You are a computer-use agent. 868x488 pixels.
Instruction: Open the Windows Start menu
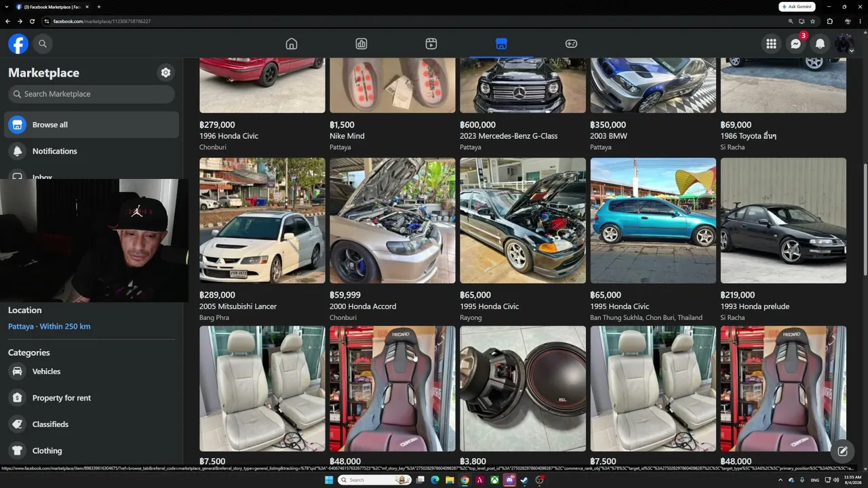tap(329, 480)
